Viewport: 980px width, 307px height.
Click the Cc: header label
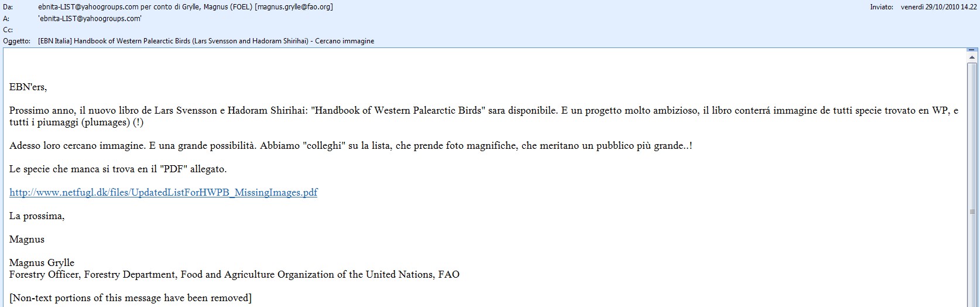pyautogui.click(x=8, y=29)
